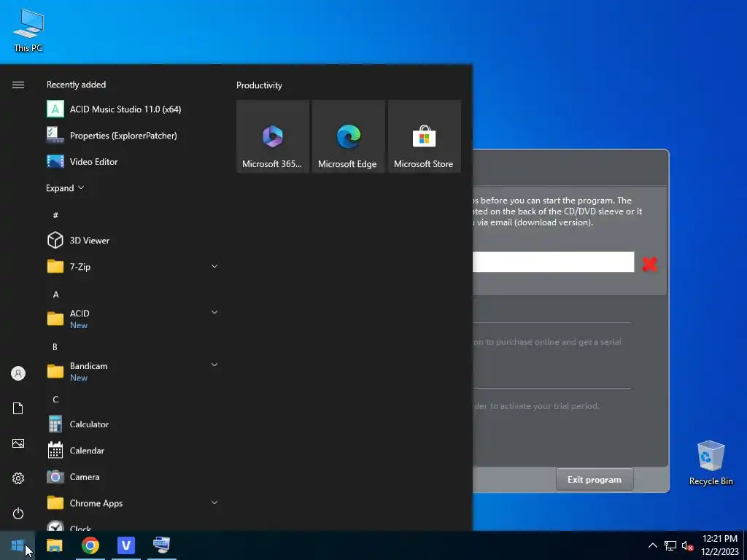Expand the 7-Zip folder chevron
747x560 pixels.
[214, 266]
